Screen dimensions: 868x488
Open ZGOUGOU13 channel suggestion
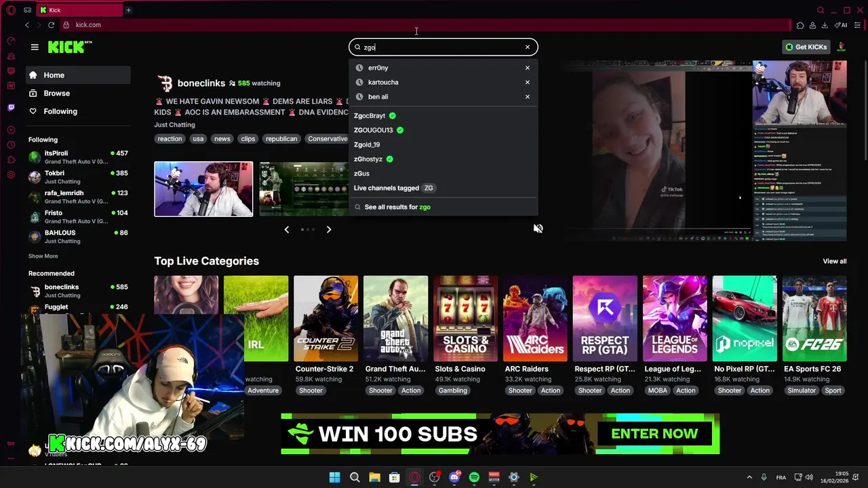[x=378, y=130]
